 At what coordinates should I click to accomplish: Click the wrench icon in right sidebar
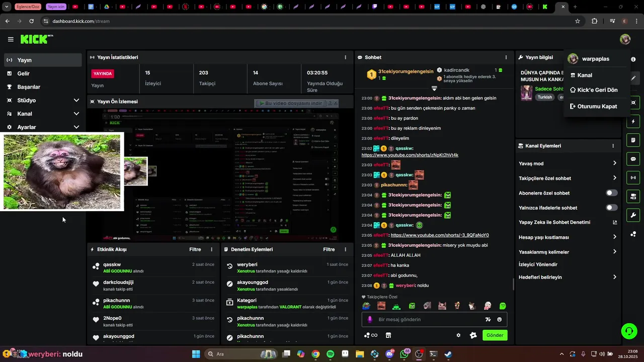(633, 215)
